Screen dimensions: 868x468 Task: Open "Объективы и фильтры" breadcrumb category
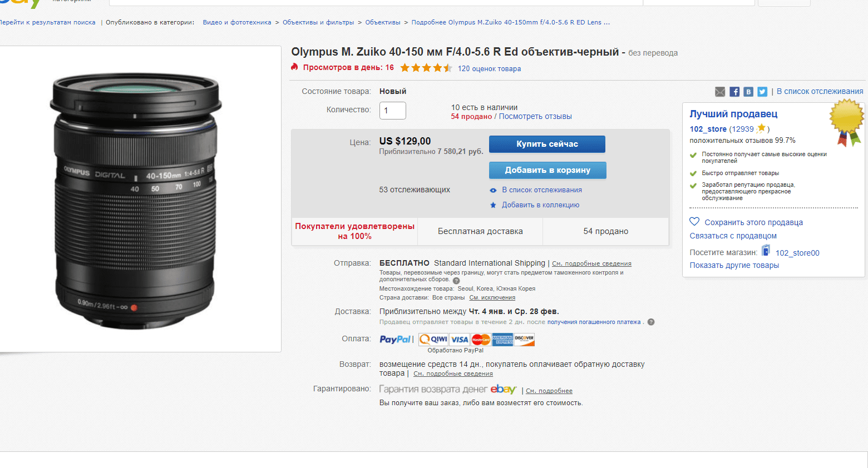(318, 23)
